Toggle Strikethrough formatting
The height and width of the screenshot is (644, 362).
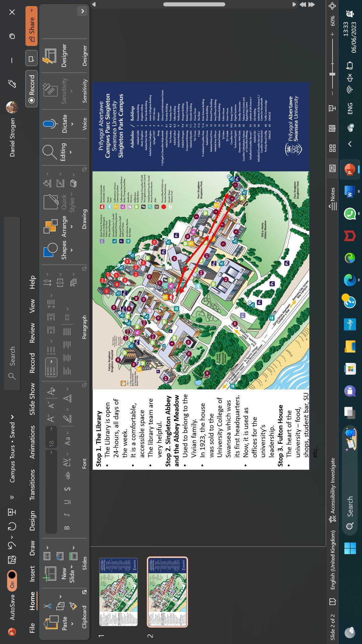67,476
